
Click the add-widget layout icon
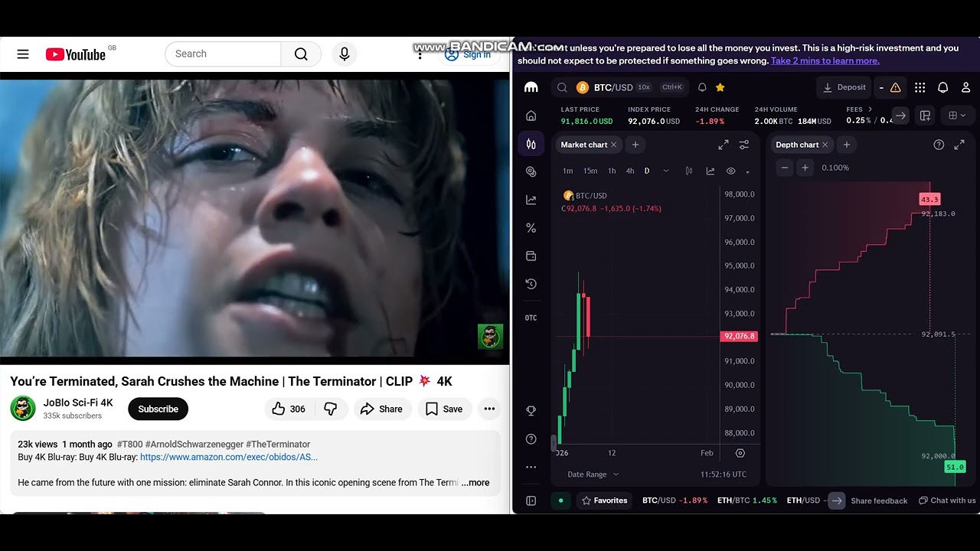coord(925,116)
